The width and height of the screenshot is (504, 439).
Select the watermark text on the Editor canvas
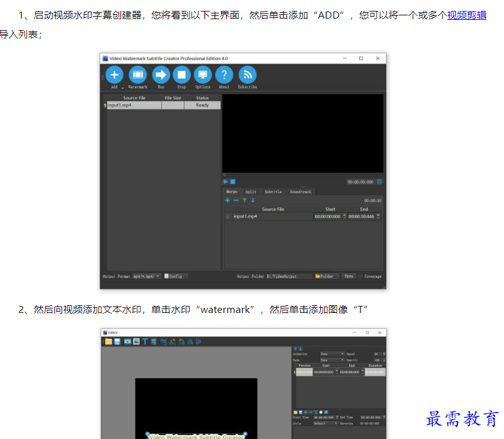coord(197,436)
